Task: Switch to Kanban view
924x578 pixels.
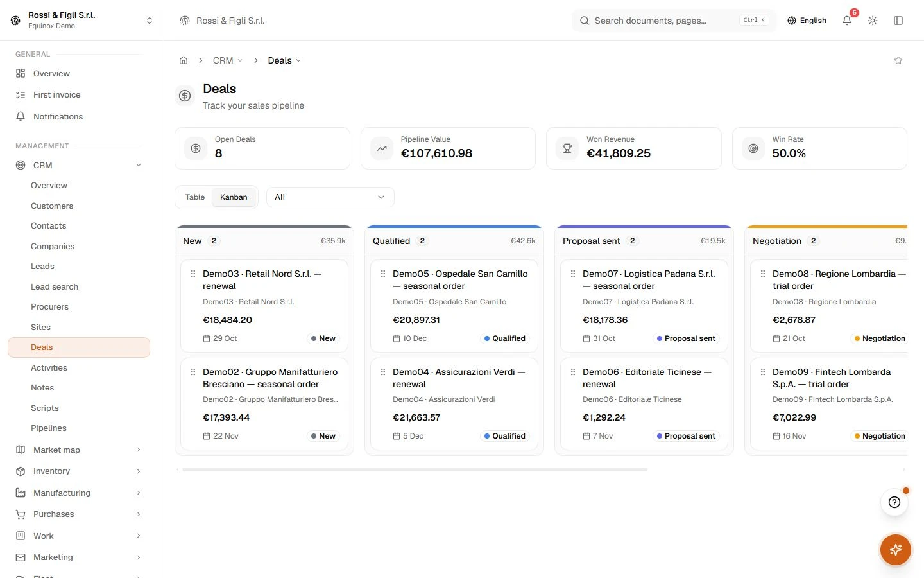Action: (234, 197)
